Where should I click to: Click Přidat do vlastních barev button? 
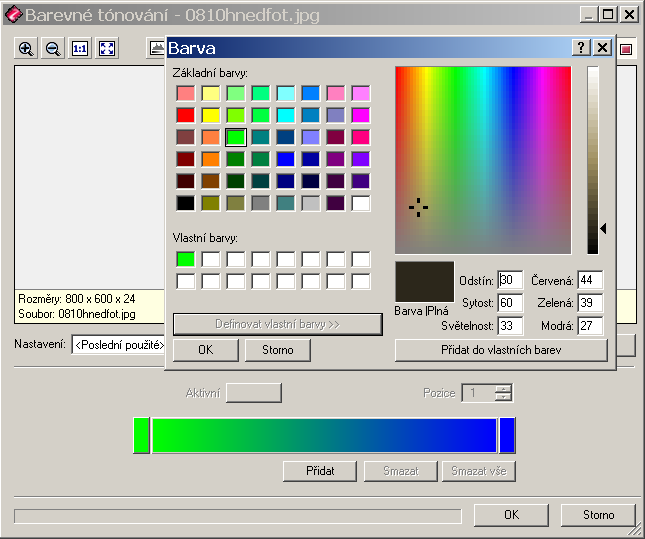(501, 350)
